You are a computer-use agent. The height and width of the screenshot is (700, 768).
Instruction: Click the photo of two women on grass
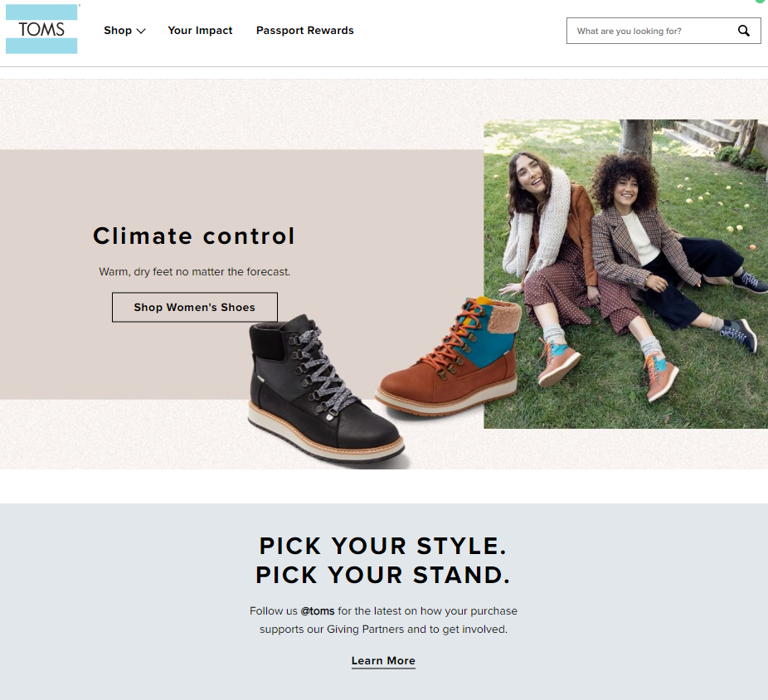pos(625,274)
